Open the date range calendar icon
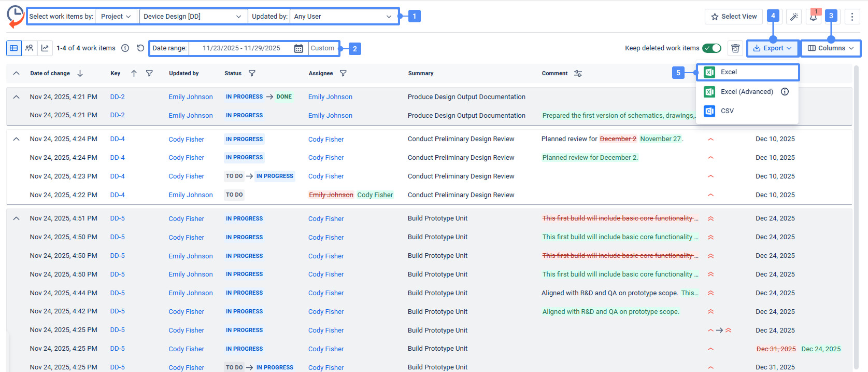Viewport: 868px width, 372px height. (x=298, y=48)
